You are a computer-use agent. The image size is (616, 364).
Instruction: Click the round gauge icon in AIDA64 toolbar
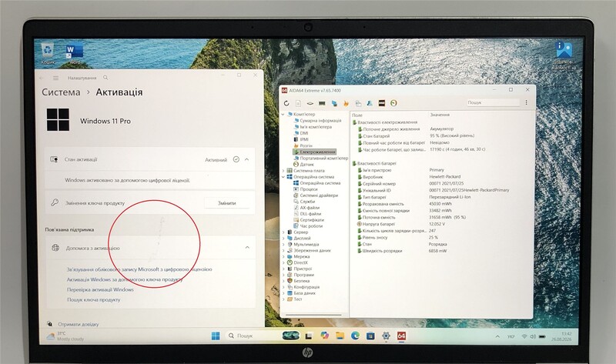[393, 103]
